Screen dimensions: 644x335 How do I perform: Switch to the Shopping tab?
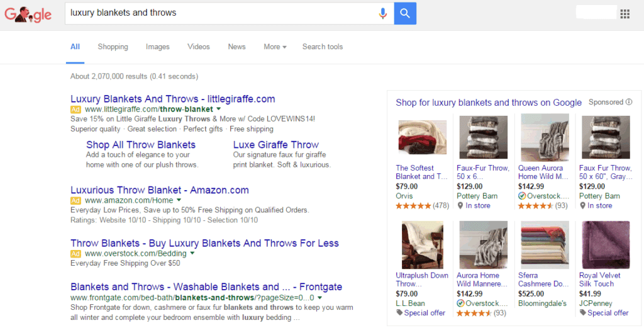tap(113, 47)
